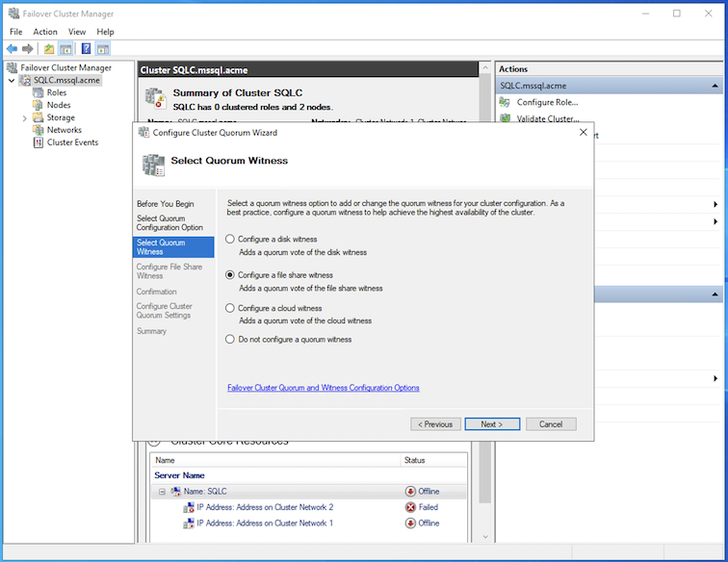Toggle the Show/Hide Action Pane icon
This screenshot has width=728, height=562.
pos(103,49)
